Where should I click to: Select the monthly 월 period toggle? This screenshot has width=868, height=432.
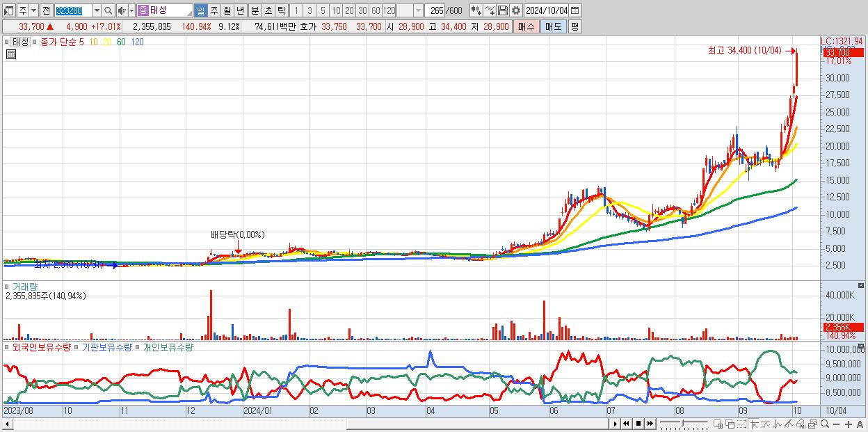click(x=227, y=10)
